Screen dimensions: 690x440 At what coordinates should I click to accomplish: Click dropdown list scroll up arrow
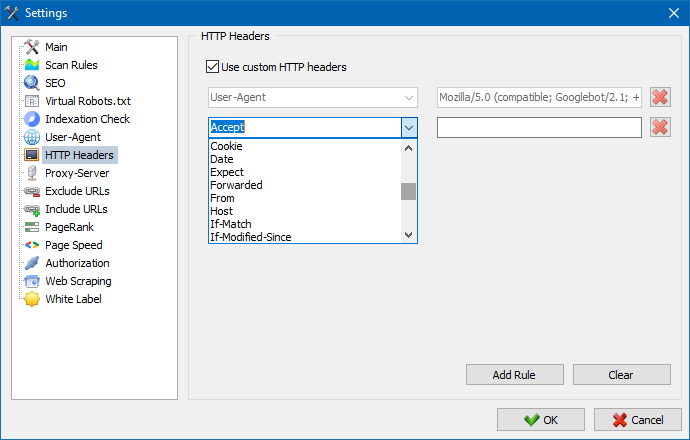pyautogui.click(x=408, y=148)
